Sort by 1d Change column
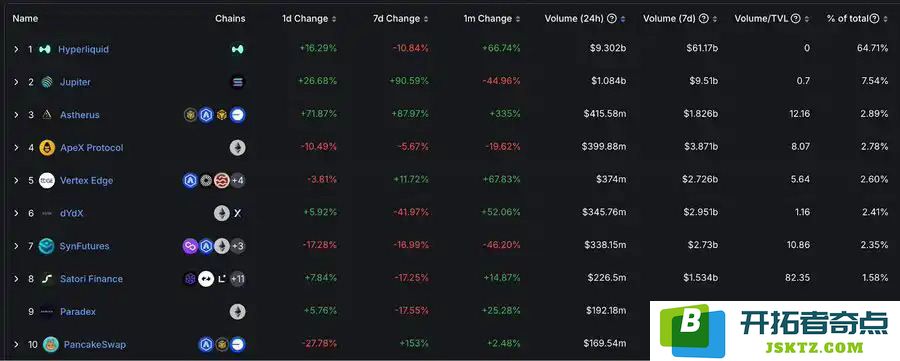This screenshot has height=361, width=900. coord(309,19)
